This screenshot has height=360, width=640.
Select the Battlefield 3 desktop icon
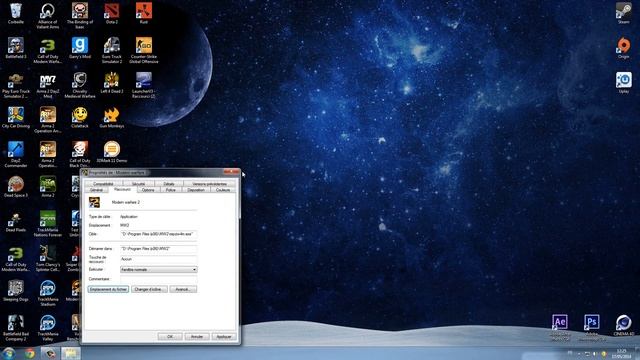pyautogui.click(x=16, y=48)
